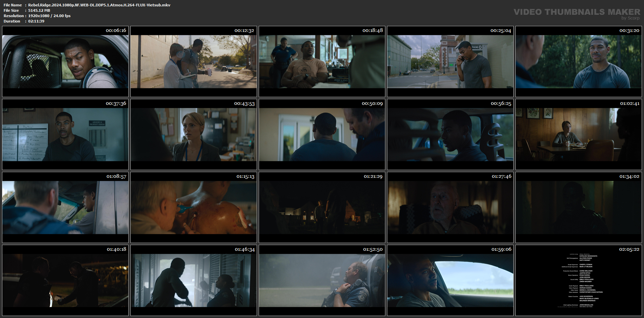Open the thumbnail at 00:31:20

tap(578, 62)
